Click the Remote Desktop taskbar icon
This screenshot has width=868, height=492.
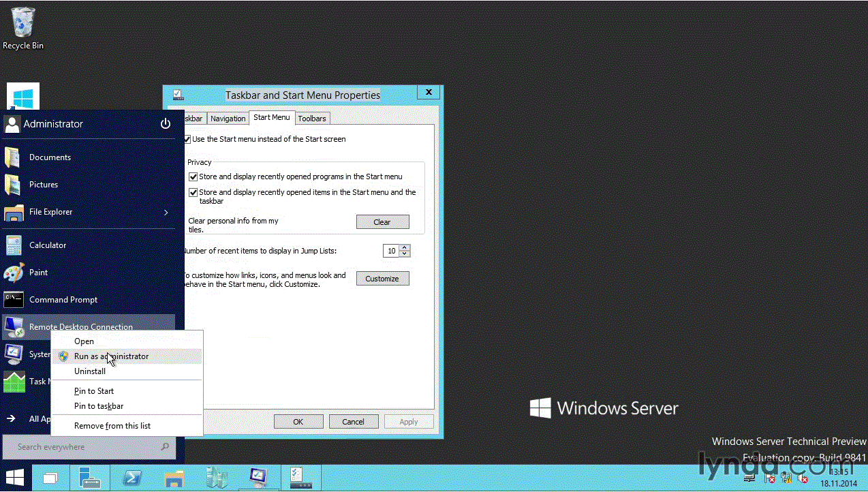tap(259, 478)
